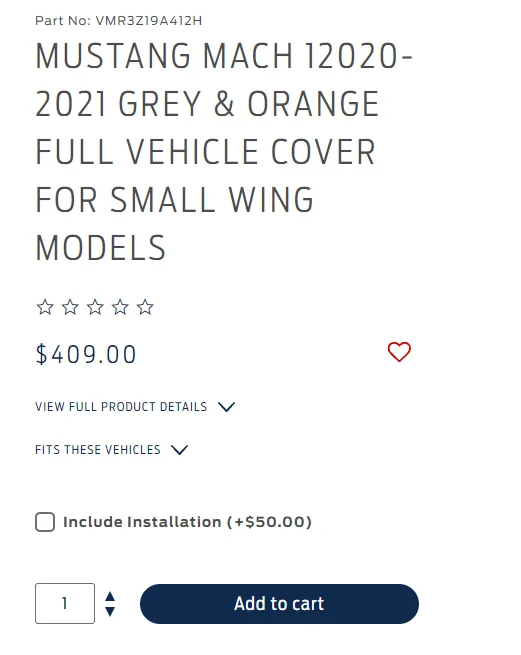The width and height of the screenshot is (521, 655).
Task: Open the chevron beside View Full Product Details
Action: (226, 407)
